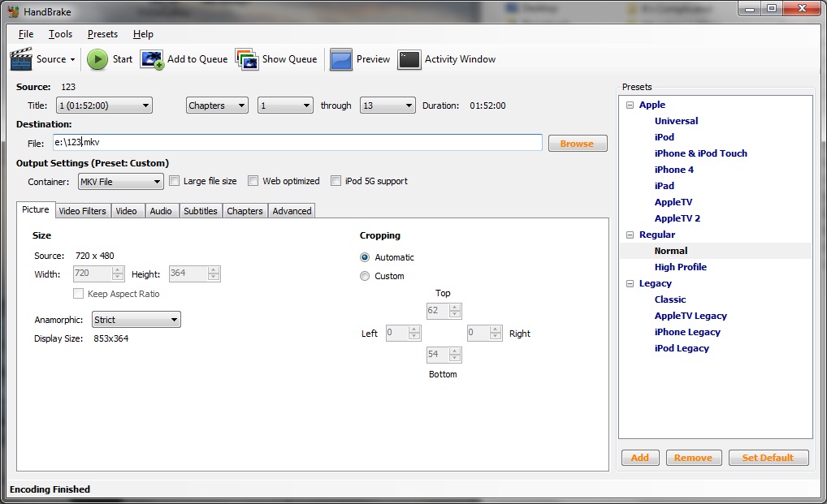Open the Title selection dropdown
827x504 pixels.
coord(103,106)
